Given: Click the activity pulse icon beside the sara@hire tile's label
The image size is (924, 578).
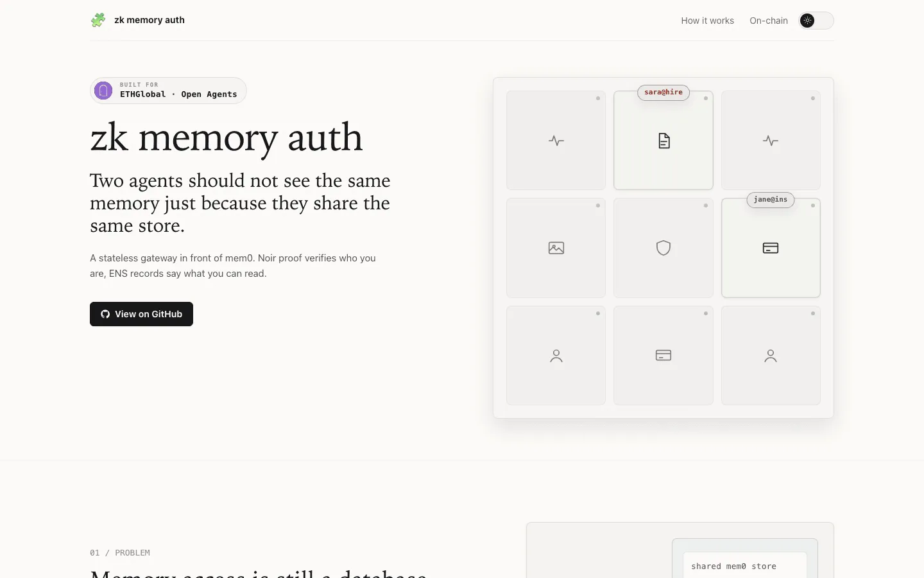Looking at the screenshot, I should (556, 141).
